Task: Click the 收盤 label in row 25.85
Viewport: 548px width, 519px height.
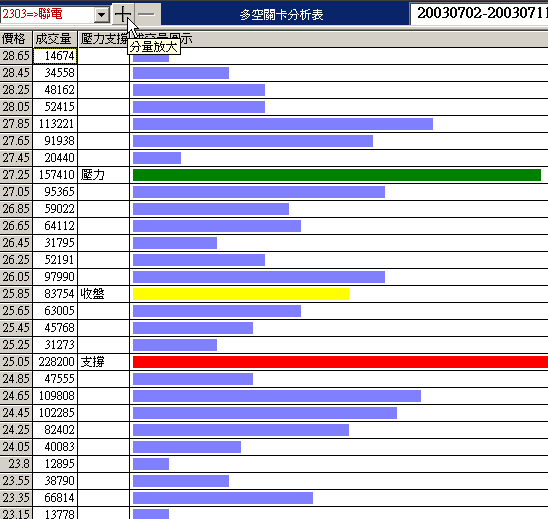Action: point(93,294)
